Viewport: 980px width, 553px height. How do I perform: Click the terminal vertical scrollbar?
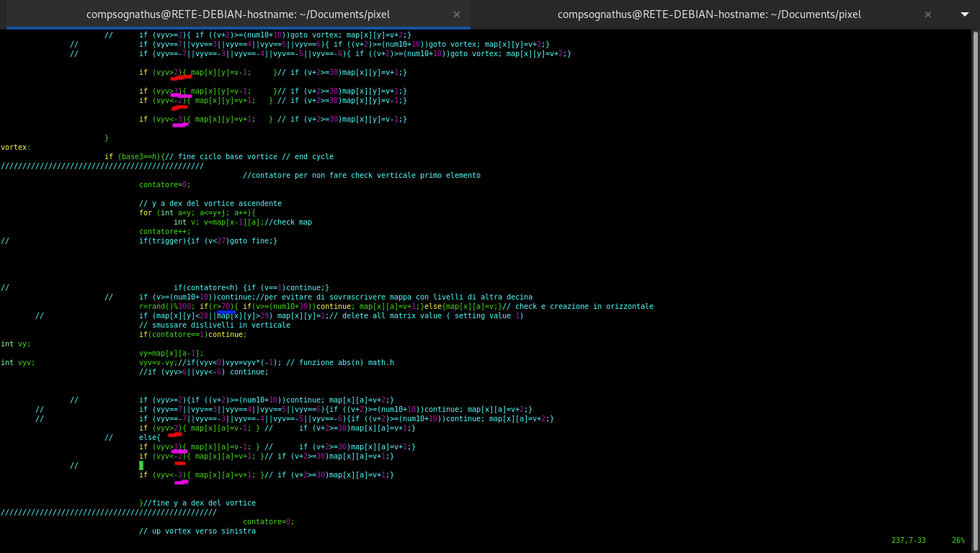[x=976, y=291]
